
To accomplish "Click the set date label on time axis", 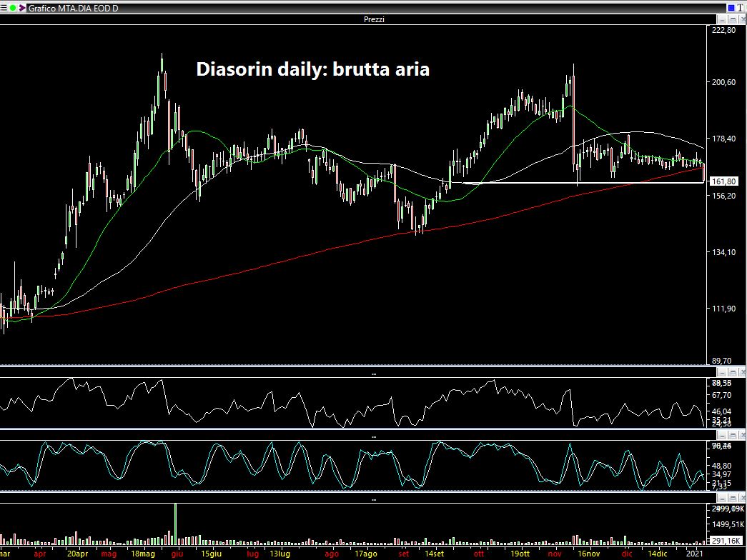I will [403, 554].
